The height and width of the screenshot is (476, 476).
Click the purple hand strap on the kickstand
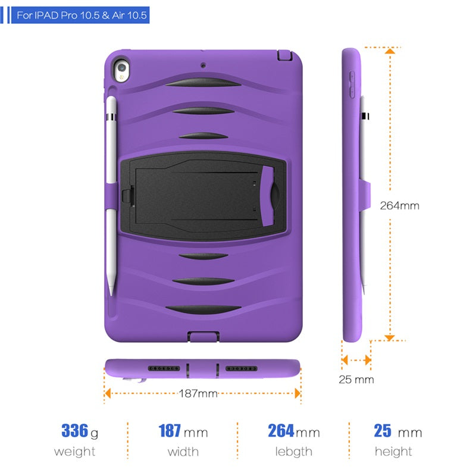(267, 196)
